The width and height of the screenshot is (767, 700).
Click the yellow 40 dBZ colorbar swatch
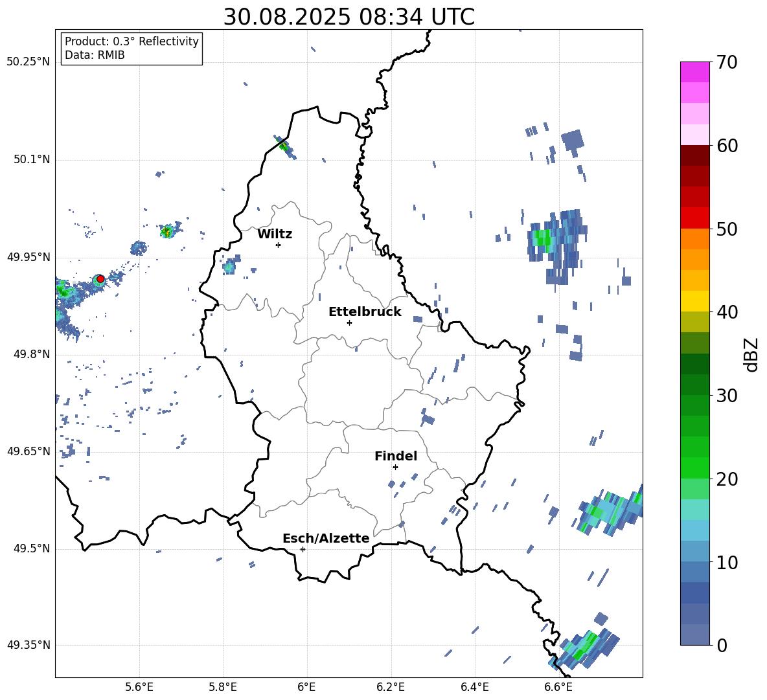coord(694,301)
